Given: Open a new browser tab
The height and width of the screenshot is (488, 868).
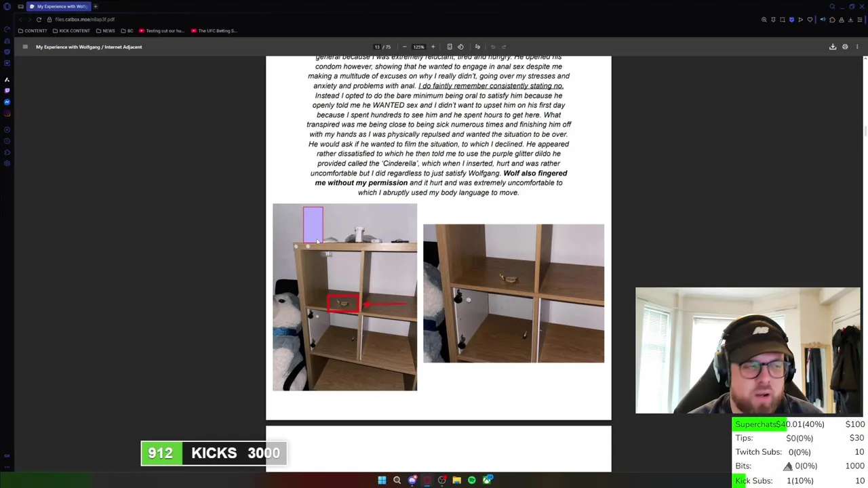Looking at the screenshot, I should tap(96, 6).
